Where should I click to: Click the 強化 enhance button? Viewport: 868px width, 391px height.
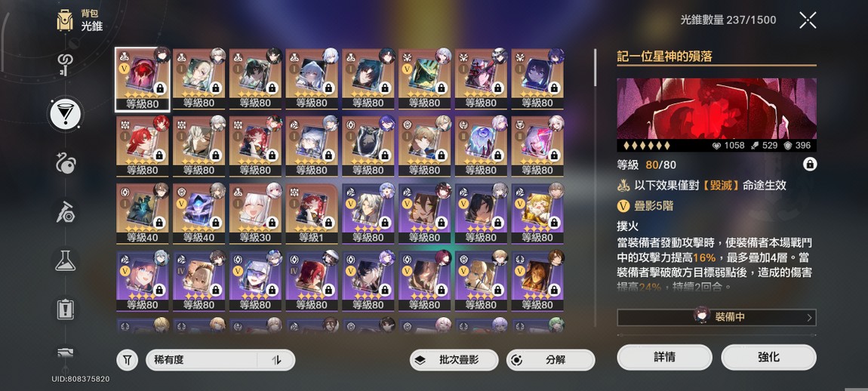(x=768, y=357)
